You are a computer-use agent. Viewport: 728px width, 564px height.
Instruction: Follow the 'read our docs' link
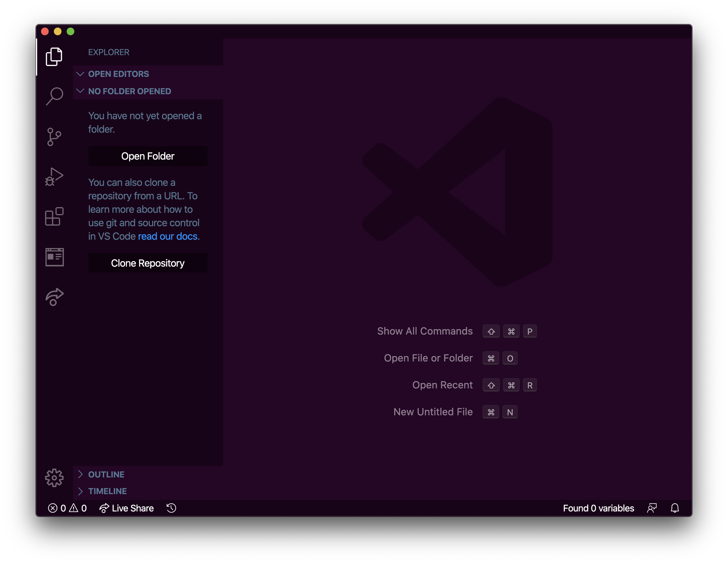coord(168,236)
